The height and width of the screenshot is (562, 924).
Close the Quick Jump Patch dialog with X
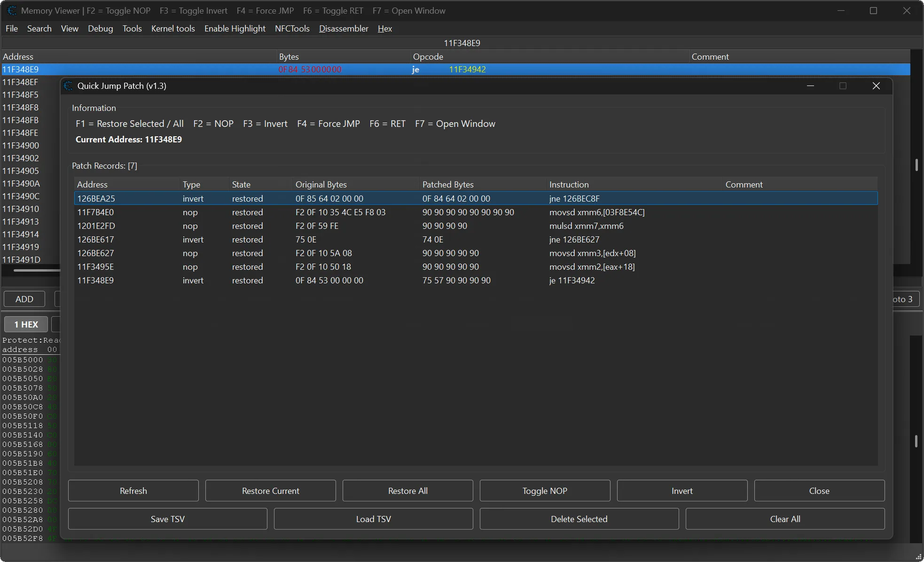[876, 86]
